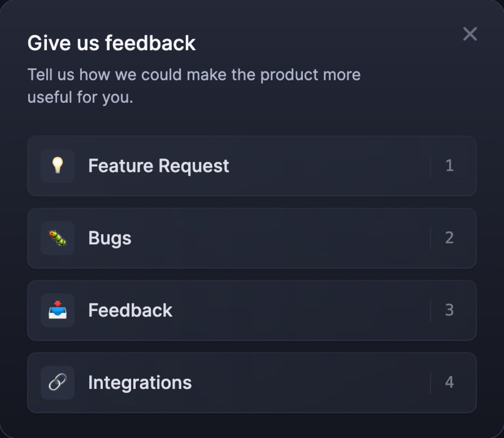Click shortcut number 2 on Bugs row

(x=450, y=238)
